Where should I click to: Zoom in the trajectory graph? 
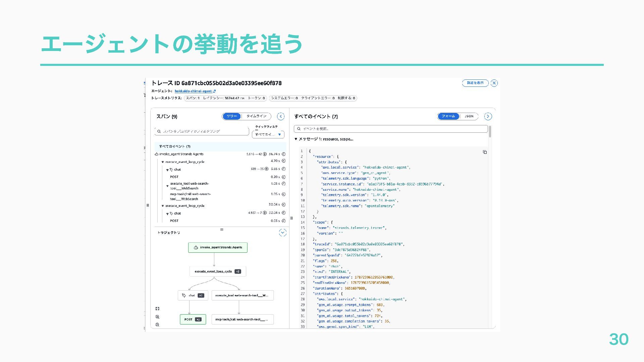157,317
